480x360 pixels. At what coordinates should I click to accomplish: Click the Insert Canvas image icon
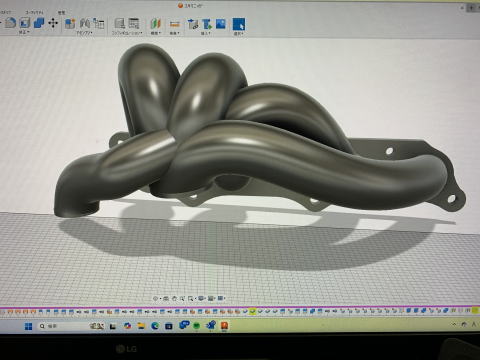(221, 24)
